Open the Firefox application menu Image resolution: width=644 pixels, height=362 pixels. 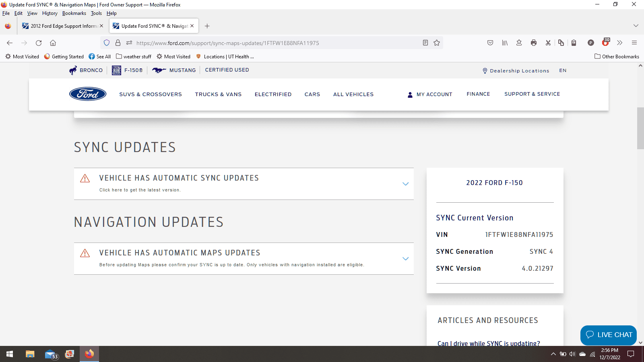coord(634,43)
